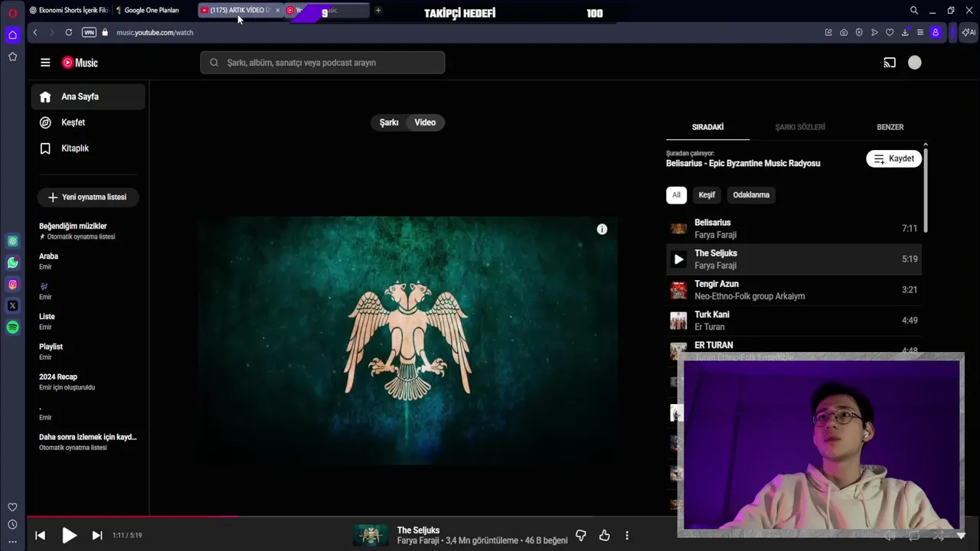Play Turk Kani from the queue
Screen dimensions: 980x551
[x=793, y=321]
